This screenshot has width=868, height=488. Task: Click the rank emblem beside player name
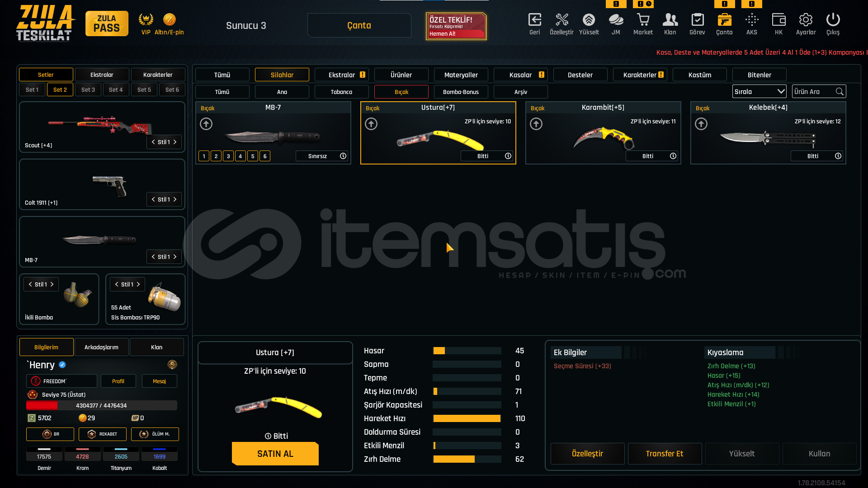(172, 365)
